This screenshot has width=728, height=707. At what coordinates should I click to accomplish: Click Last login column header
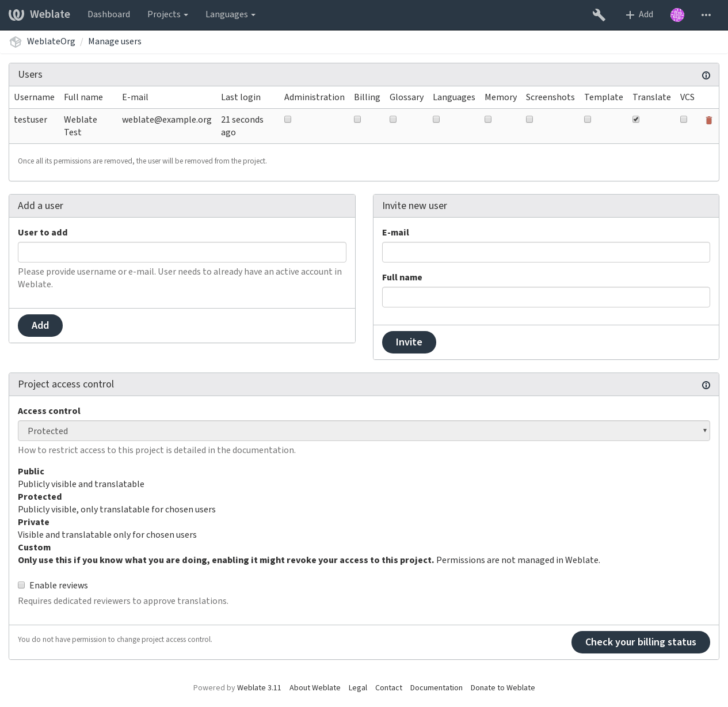point(241,97)
